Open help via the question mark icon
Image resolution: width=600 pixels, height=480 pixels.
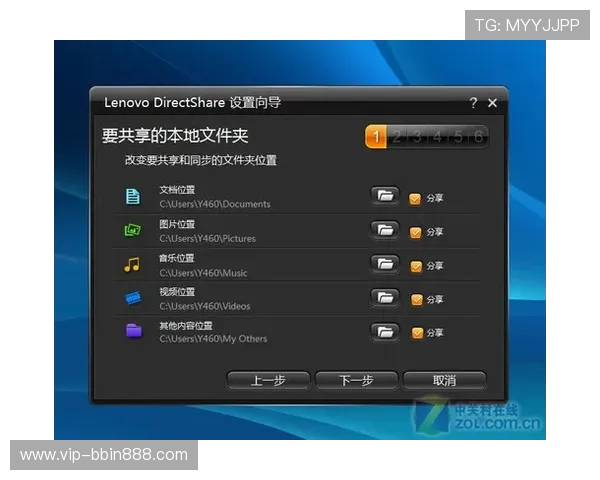473,103
